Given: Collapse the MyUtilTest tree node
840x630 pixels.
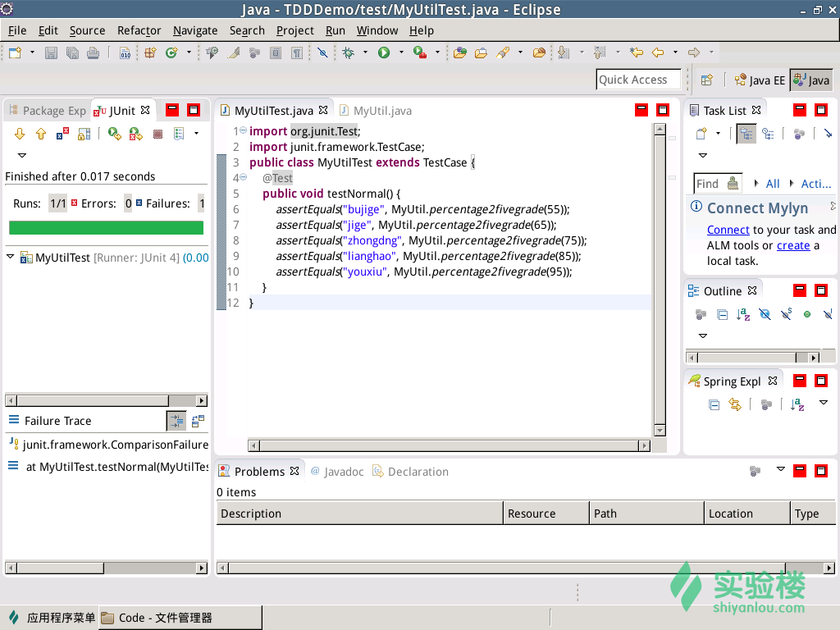Looking at the screenshot, I should (x=10, y=257).
